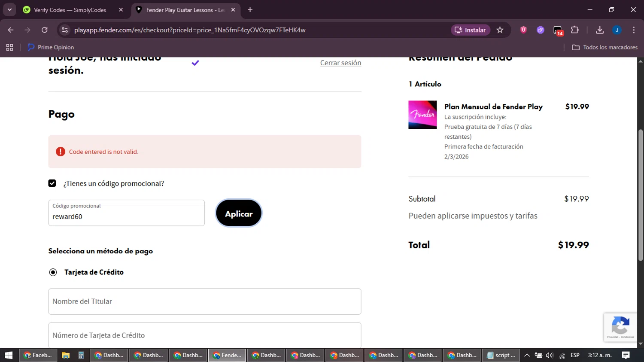This screenshot has height=362, width=644.
Task: Close the SimplyCodes tab
Action: click(x=121, y=10)
